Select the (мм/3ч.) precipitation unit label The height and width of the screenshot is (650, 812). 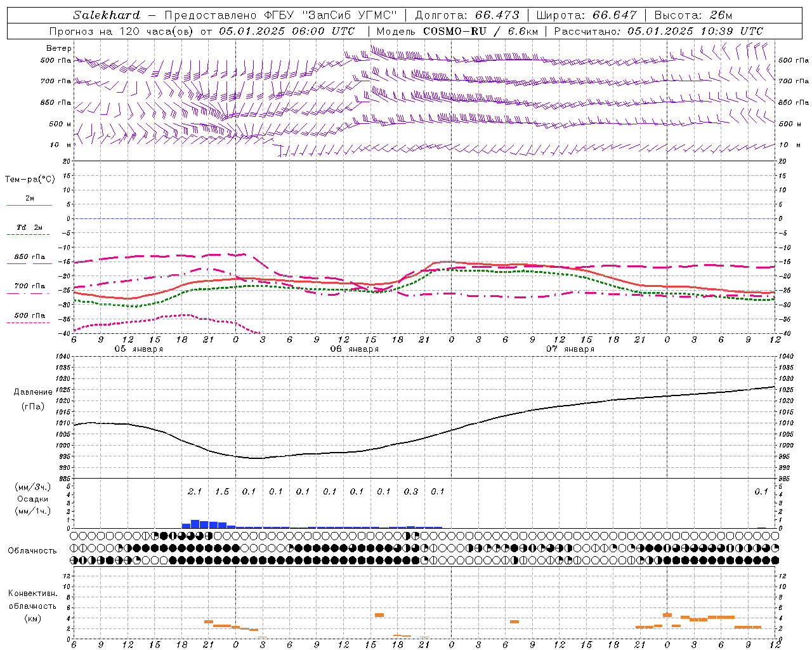32,487
